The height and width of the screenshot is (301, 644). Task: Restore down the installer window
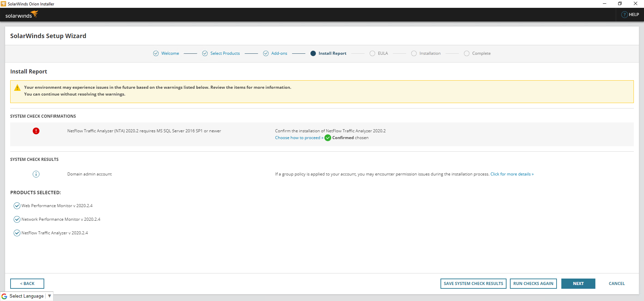620,4
